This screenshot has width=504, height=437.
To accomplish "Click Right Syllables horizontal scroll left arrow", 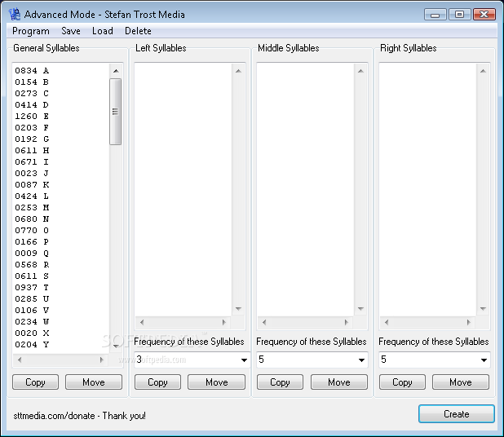I will tap(387, 322).
